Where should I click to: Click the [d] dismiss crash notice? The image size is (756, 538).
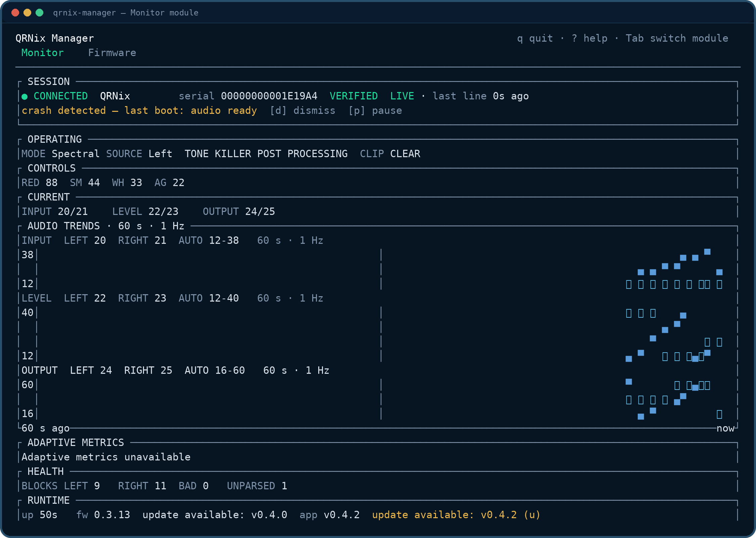tap(303, 110)
